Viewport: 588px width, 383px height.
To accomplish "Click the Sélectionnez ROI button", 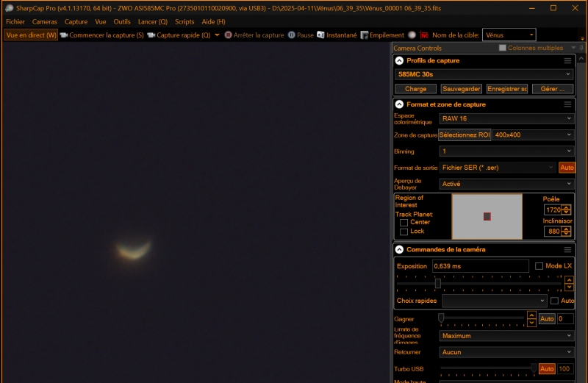I will point(465,135).
